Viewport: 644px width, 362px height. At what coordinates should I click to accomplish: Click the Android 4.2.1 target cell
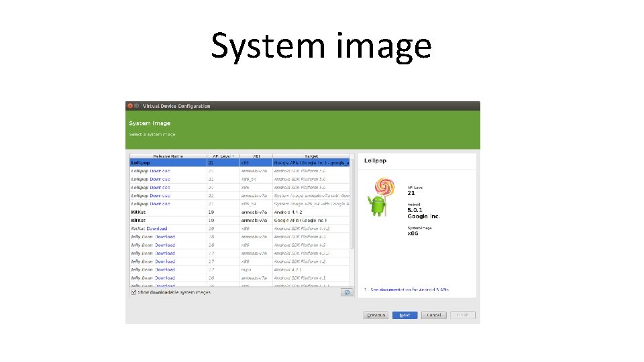point(311,269)
